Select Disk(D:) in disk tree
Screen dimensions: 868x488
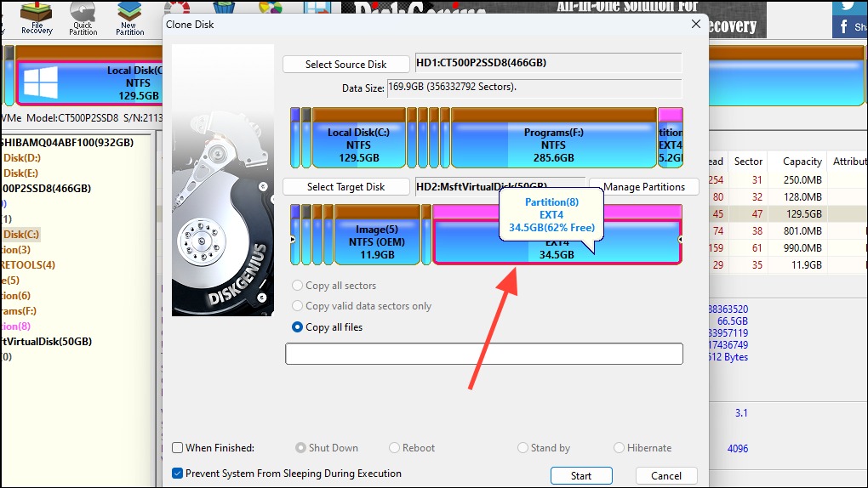tap(21, 157)
